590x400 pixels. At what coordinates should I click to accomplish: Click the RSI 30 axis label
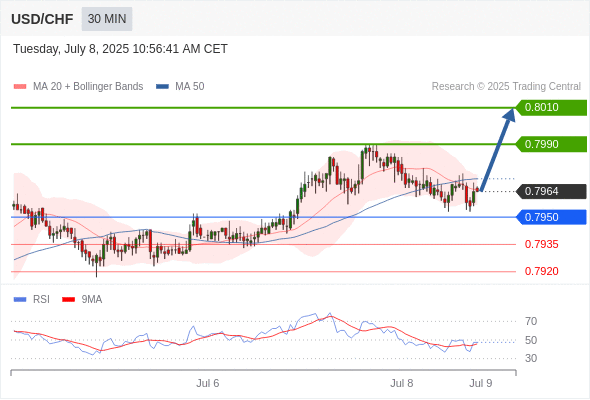tap(531, 358)
